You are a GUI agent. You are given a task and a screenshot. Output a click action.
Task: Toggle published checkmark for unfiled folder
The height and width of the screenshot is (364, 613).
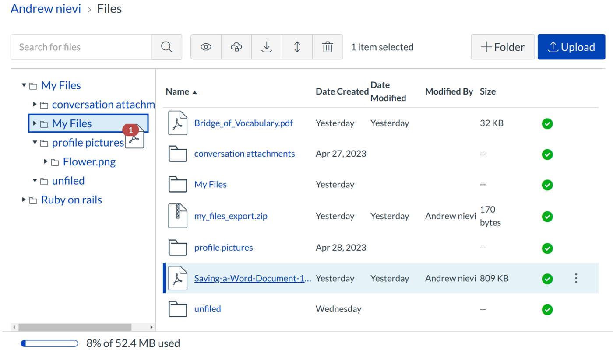[x=547, y=309]
